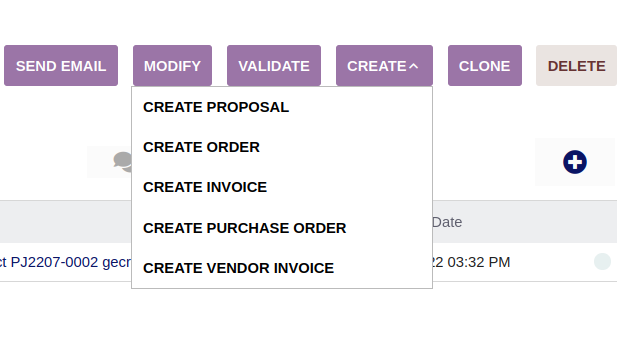
Task: Click the beige DELETE button
Action: [576, 66]
